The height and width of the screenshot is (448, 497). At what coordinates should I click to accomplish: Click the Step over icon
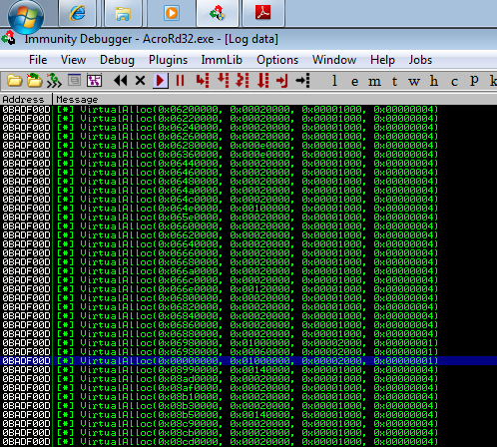tap(223, 81)
